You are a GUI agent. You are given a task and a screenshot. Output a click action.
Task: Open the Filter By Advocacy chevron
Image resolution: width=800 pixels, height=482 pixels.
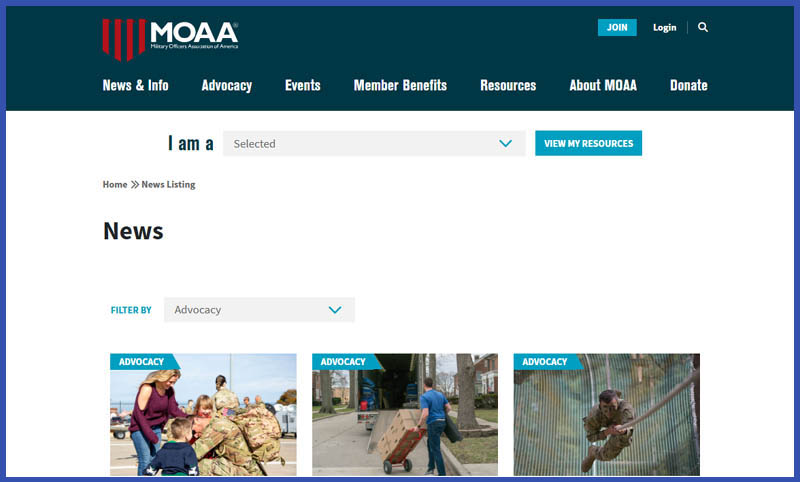coord(335,310)
